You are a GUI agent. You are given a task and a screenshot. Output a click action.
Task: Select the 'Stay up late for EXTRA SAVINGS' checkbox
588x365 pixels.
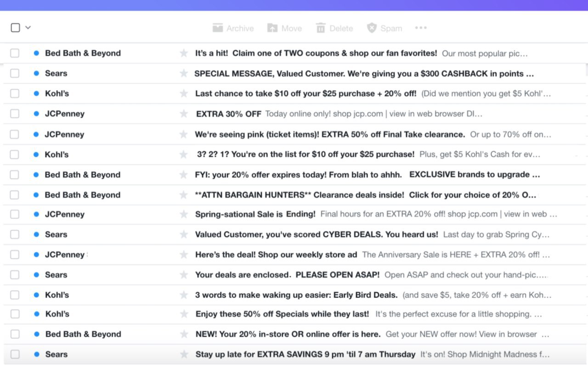point(15,354)
